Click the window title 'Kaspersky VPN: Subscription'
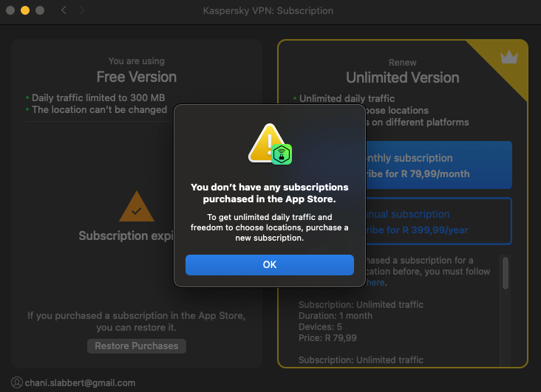This screenshot has height=392, width=541. click(268, 10)
